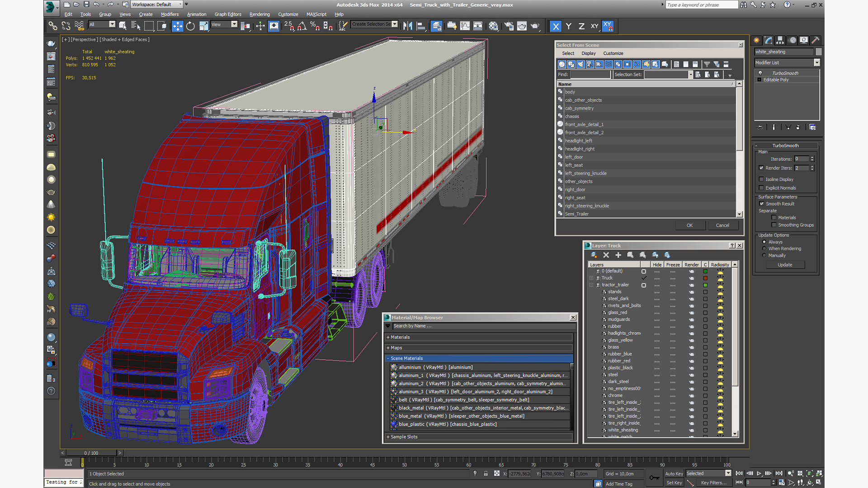868x488 pixels.
Task: Expand the Materials group in Material Browser
Action: [388, 338]
